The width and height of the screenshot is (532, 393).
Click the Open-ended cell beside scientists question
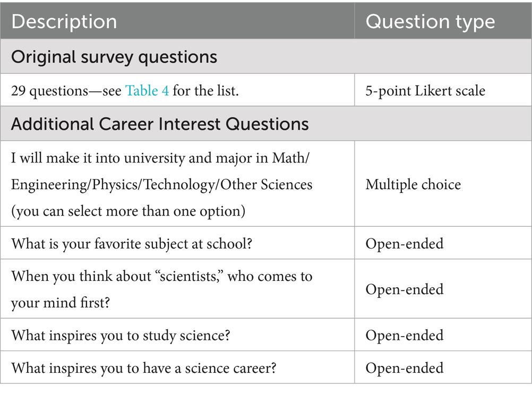(x=404, y=289)
